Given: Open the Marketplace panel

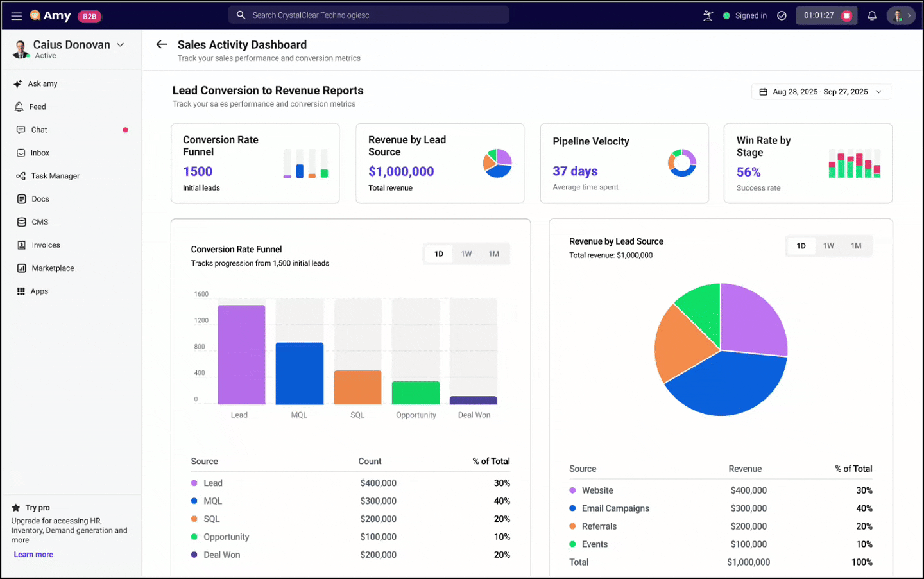Looking at the screenshot, I should (51, 268).
